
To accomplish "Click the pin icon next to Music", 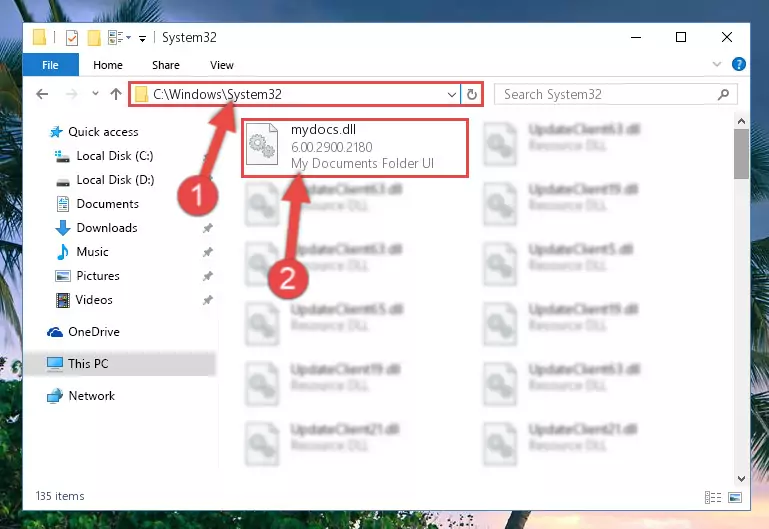I will tap(208, 252).
